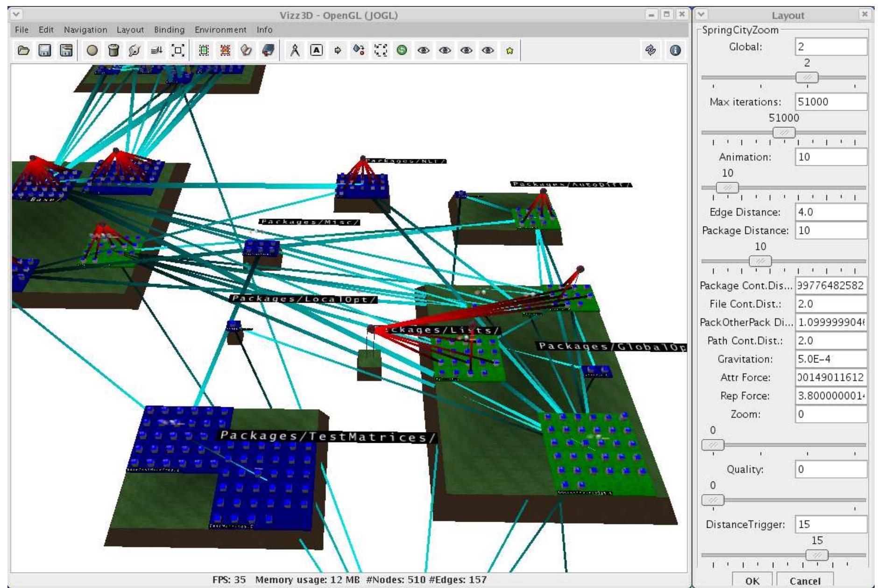Image resolution: width=884 pixels, height=588 pixels.
Task: Click the Edge Distance input field
Action: (x=831, y=212)
